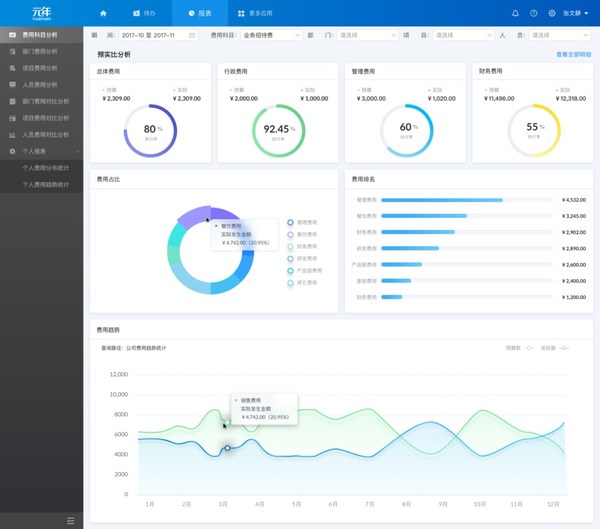Image resolution: width=600 pixels, height=529 pixels.
Task: Open the 费用科目 dropdown showing 业务招待费
Action: point(270,35)
